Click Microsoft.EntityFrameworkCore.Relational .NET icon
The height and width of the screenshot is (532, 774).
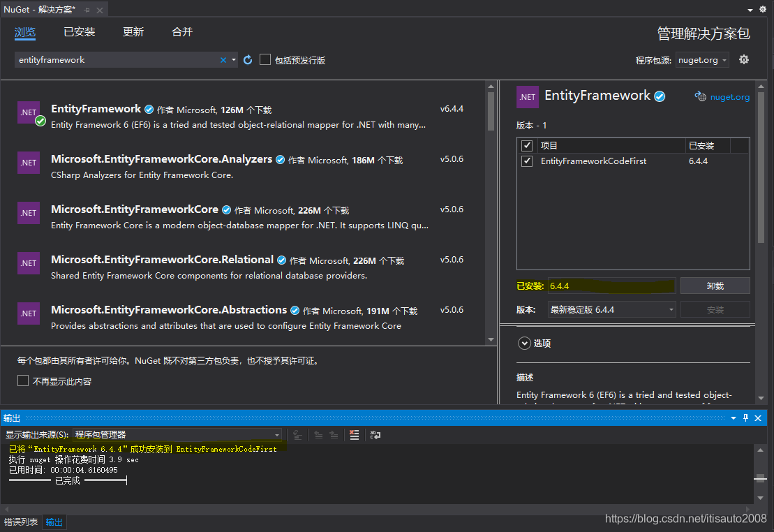[x=29, y=263]
